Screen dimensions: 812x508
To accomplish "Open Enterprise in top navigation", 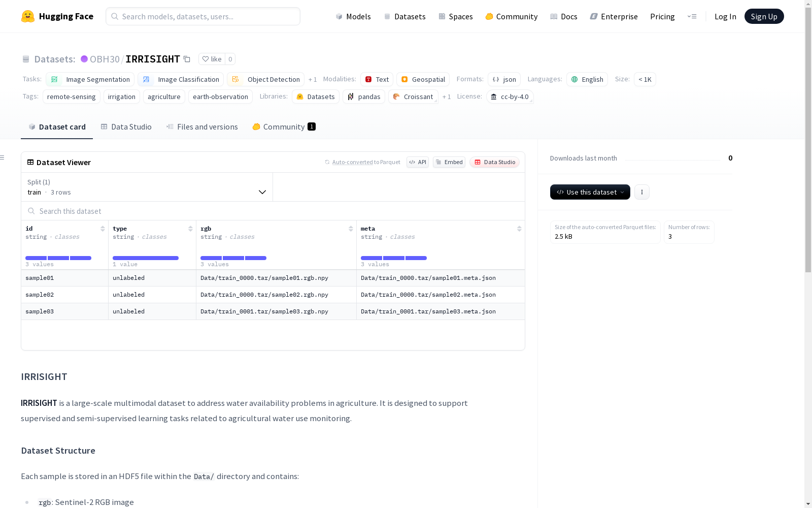I will click(x=614, y=16).
